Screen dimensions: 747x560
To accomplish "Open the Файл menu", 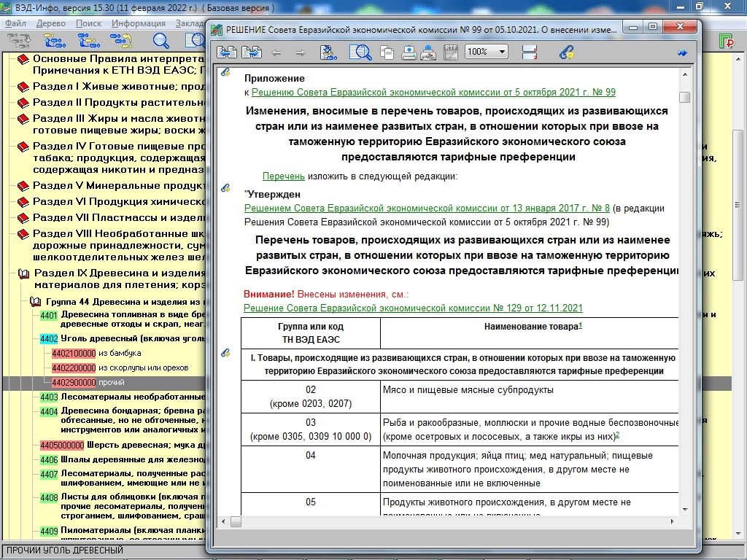I will [x=16, y=23].
